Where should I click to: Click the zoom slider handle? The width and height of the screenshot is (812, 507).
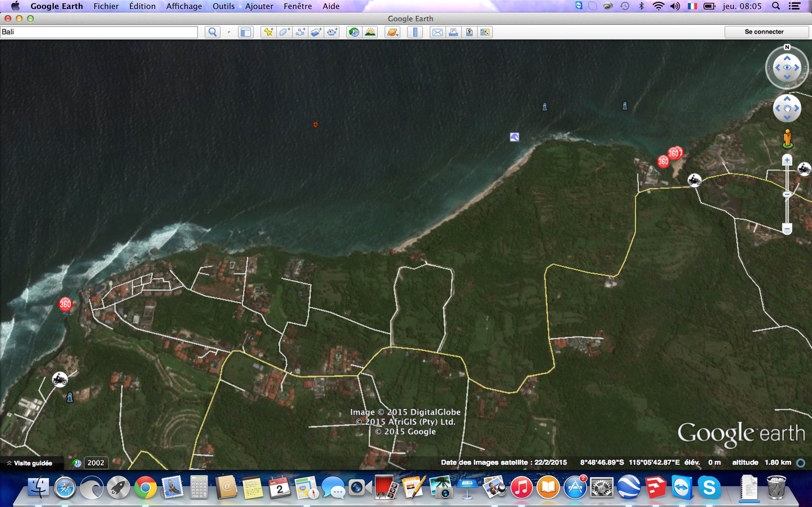click(x=787, y=194)
